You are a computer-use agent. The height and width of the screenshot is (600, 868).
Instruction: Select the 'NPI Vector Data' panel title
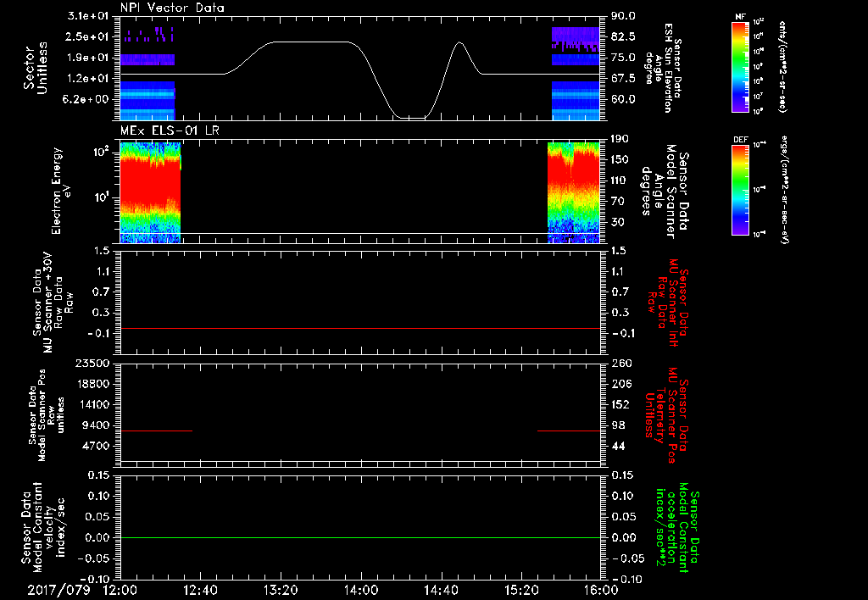(x=172, y=8)
